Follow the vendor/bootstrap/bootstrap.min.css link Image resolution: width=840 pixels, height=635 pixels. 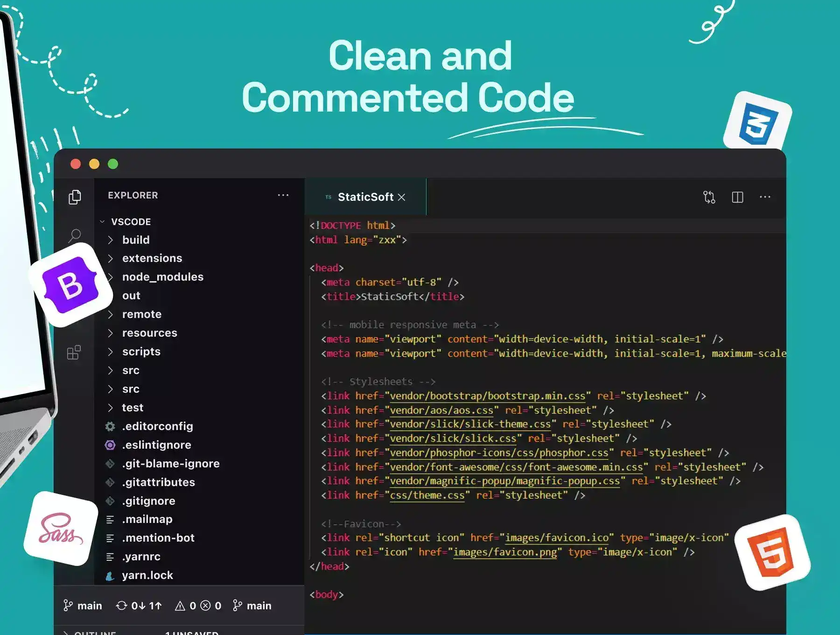487,396
